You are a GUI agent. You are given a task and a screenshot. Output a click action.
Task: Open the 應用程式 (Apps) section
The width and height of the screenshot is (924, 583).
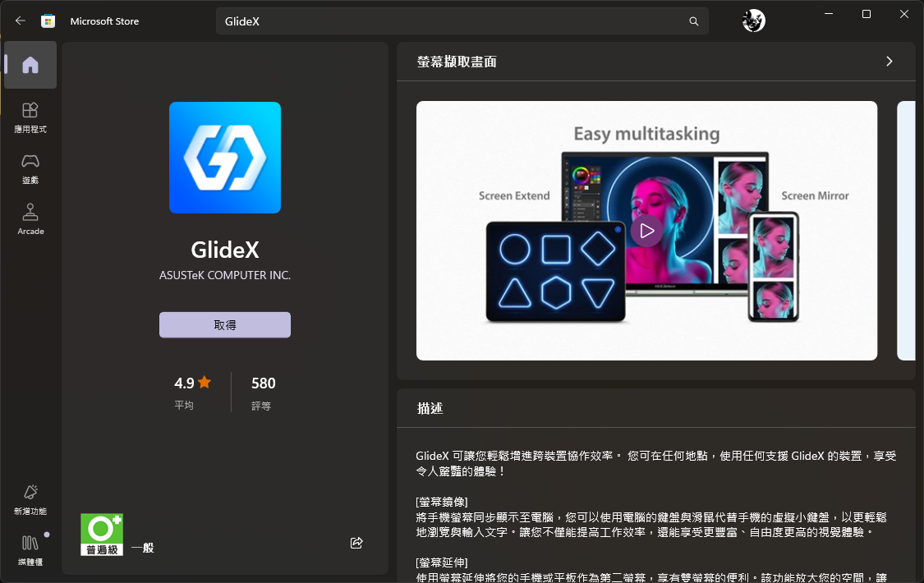(x=30, y=117)
